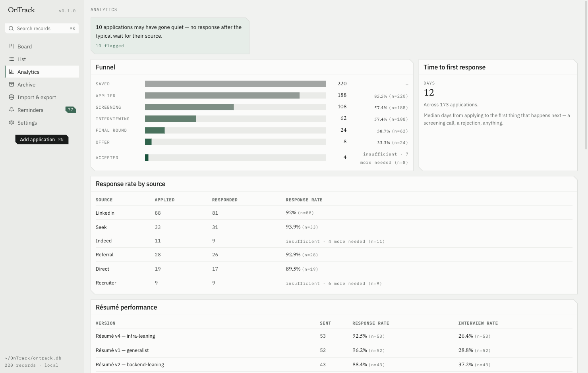This screenshot has height=373, width=588.
Task: Click Résumé v2 — backend-leaning row
Action: click(334, 365)
